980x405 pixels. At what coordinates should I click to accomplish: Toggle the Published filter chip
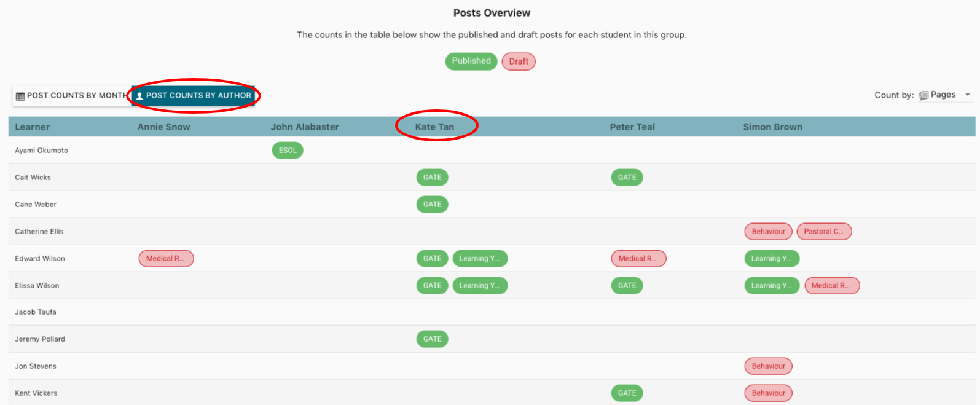pos(471,61)
